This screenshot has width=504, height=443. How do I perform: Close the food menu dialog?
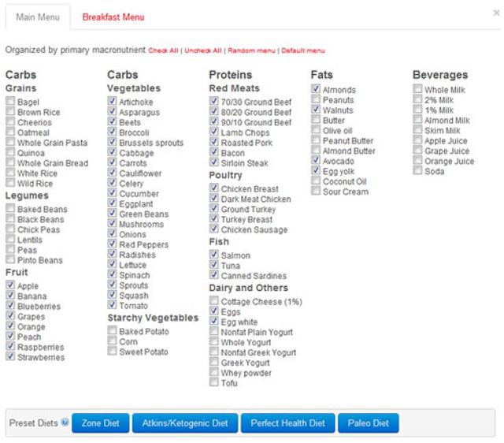[x=496, y=13]
